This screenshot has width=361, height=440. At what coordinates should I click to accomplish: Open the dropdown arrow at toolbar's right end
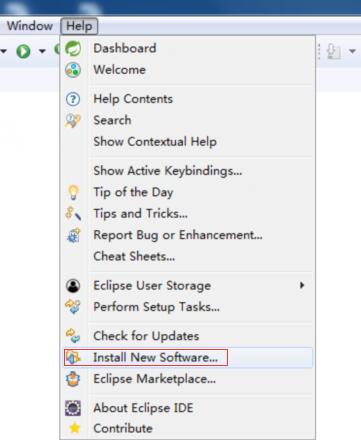pyautogui.click(x=352, y=51)
